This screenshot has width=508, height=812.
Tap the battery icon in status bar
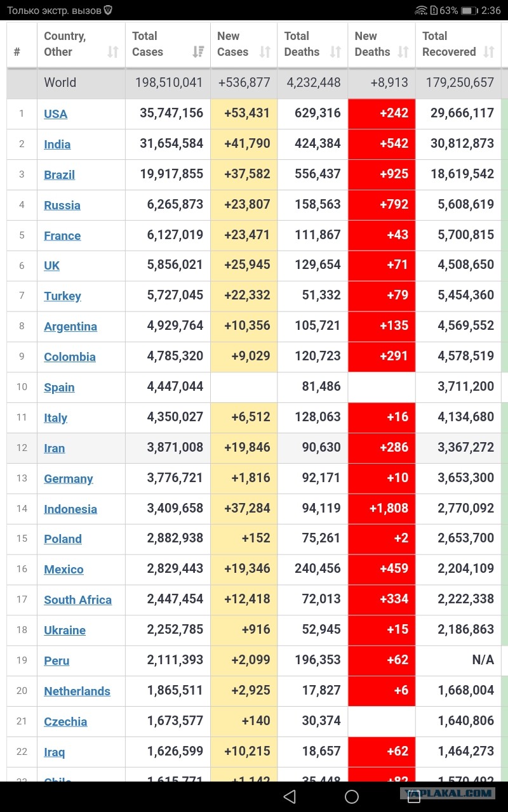pyautogui.click(x=469, y=10)
